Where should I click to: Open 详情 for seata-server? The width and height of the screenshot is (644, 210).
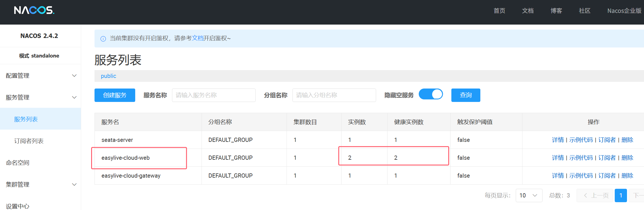[558, 140]
